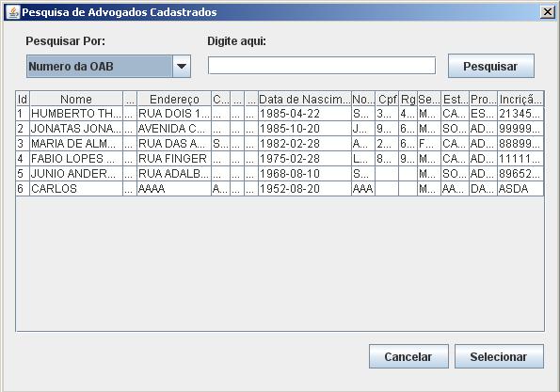Focus the Digite aqui text field

coord(322,66)
